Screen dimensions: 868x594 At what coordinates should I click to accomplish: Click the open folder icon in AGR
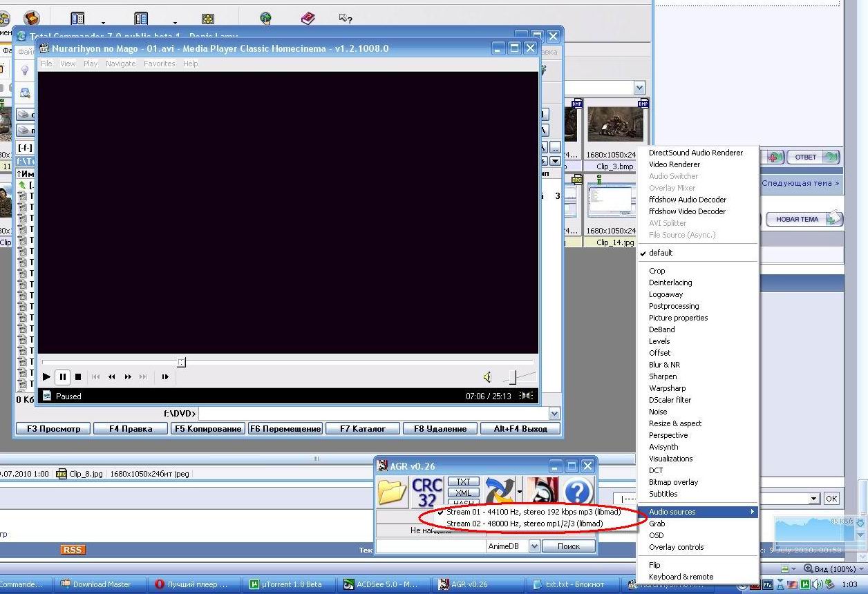(x=392, y=492)
